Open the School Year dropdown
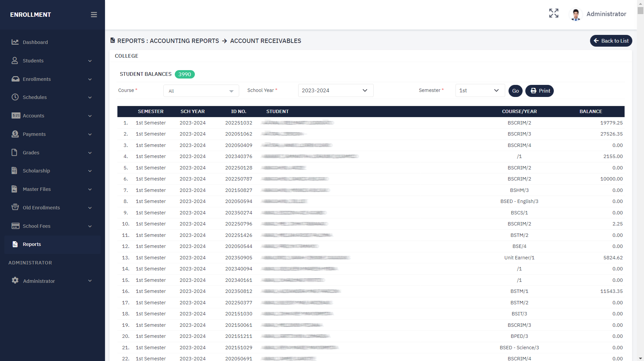Screen dimensions: 644x361 point(335,91)
